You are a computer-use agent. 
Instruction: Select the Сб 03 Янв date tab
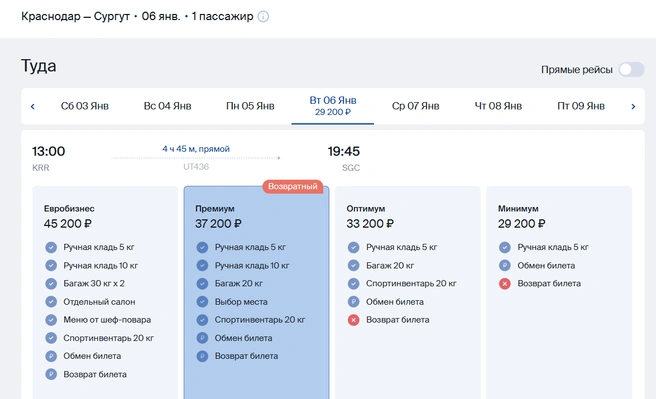(x=85, y=106)
